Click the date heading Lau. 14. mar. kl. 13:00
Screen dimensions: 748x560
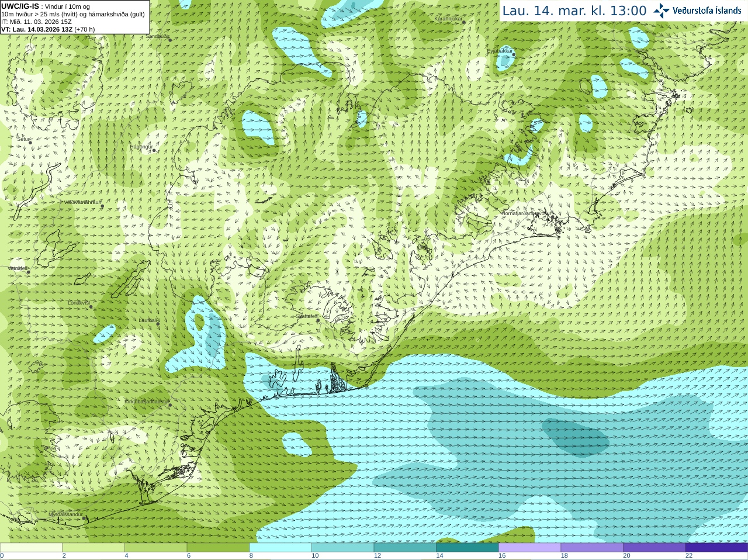pyautogui.click(x=574, y=11)
